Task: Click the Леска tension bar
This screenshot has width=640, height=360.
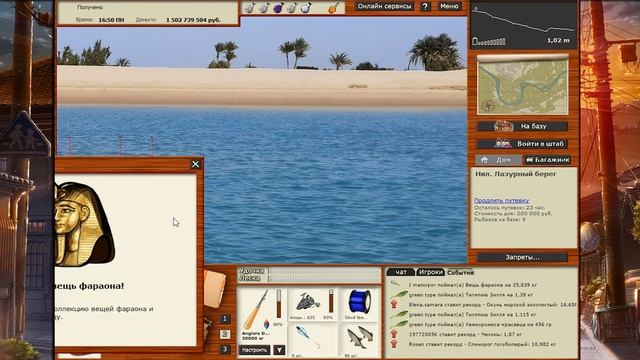Action: (324, 278)
